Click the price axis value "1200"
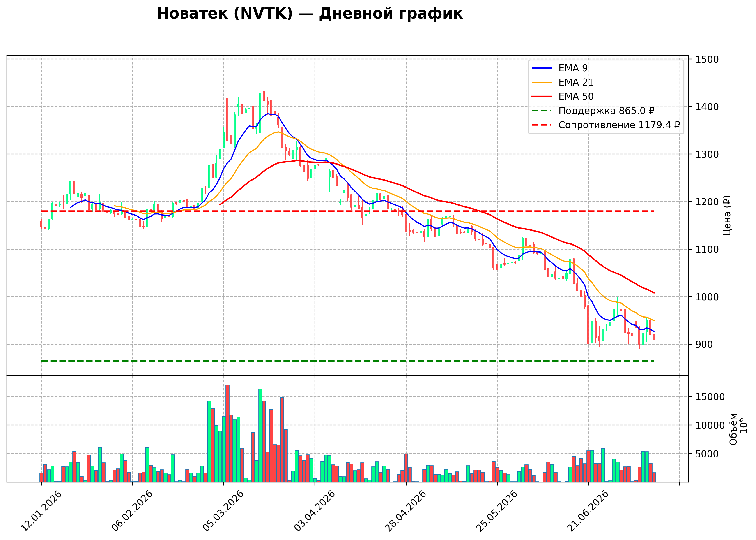This screenshot has height=540, width=756. pos(707,202)
